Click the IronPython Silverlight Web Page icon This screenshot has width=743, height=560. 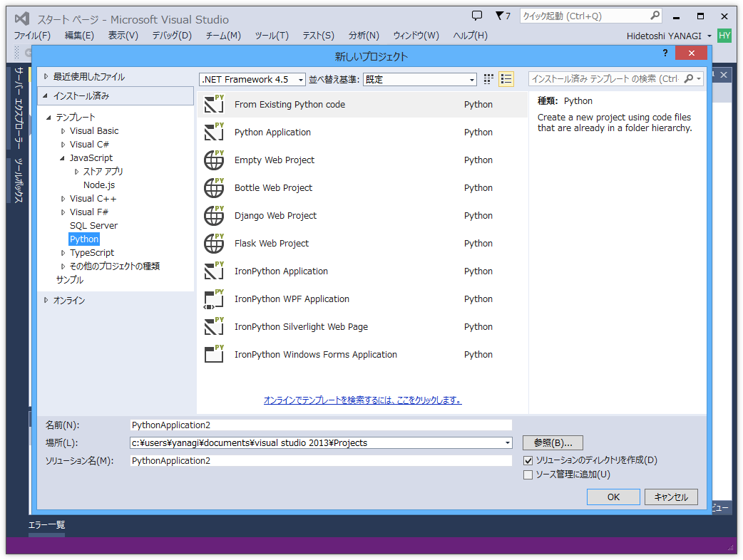click(x=214, y=326)
